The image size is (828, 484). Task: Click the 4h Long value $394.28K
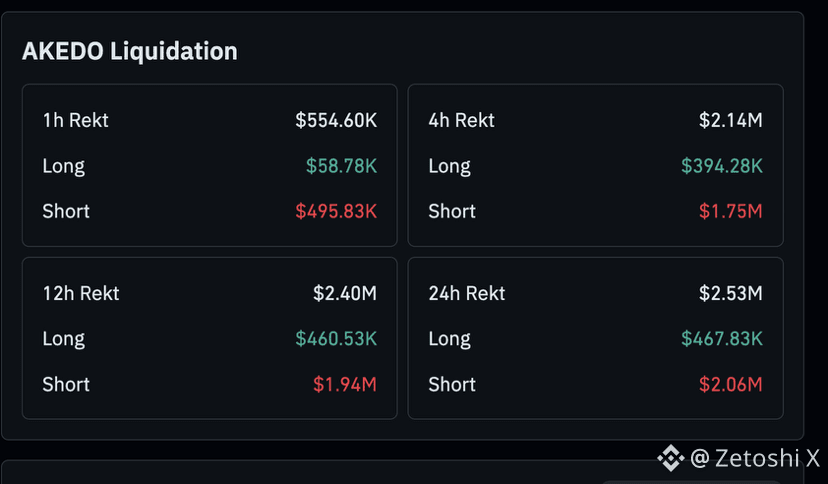(x=722, y=166)
